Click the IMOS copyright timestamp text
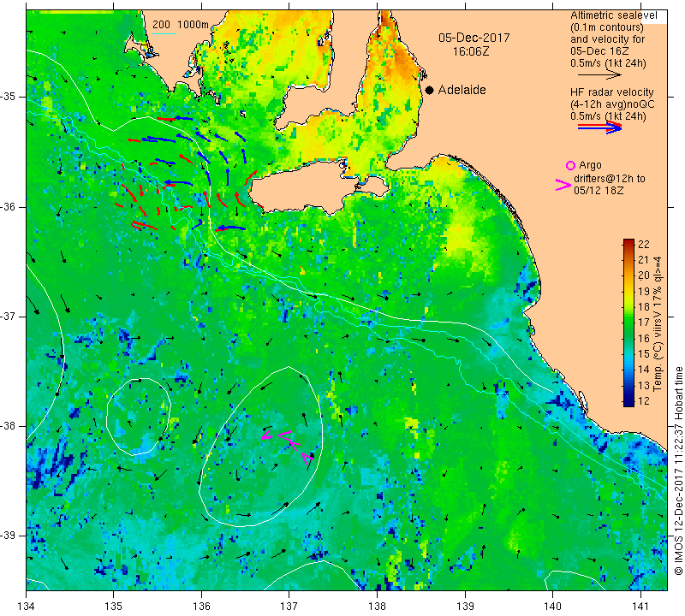The image size is (685, 616). [678, 471]
